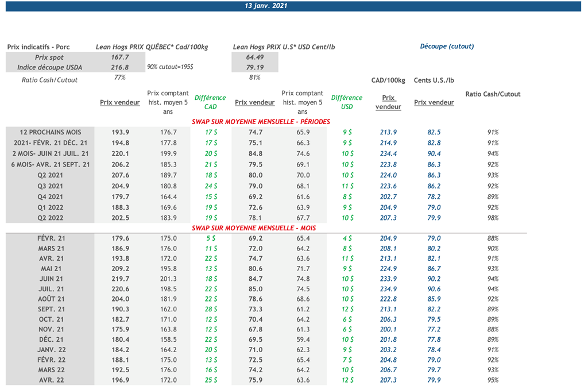The height and width of the screenshot is (386, 588).
Task: Select the Indice découpe USDA label cell
Action: point(49,68)
